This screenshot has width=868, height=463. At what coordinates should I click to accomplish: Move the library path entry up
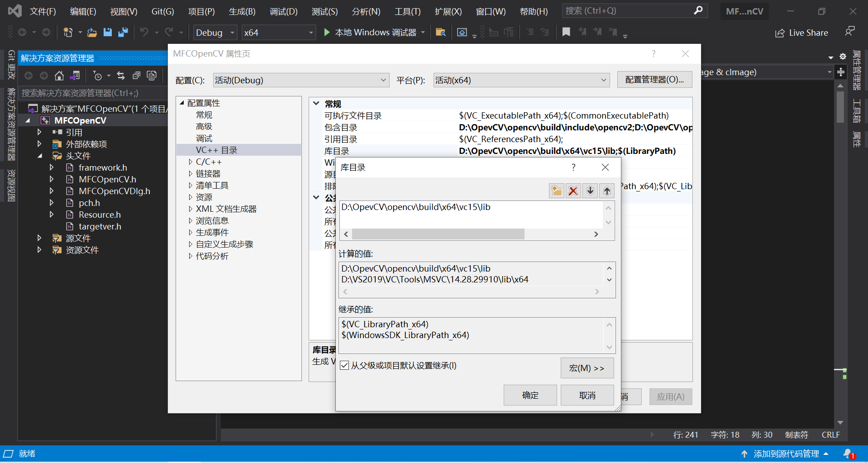pyautogui.click(x=606, y=191)
